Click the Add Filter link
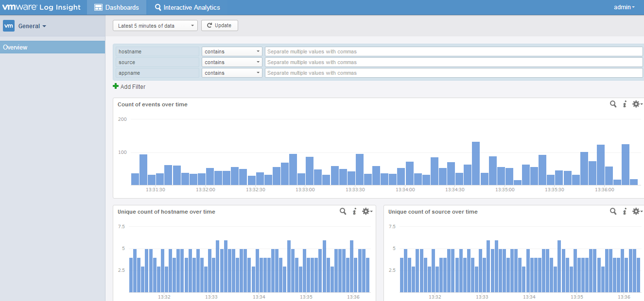The image size is (644, 301). coord(129,86)
